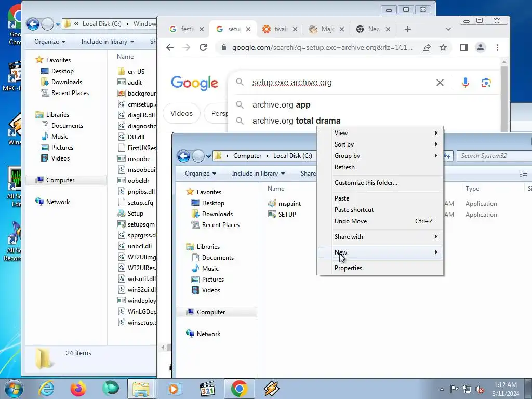Choose Properties from context menu
Screen dimensions: 532x399
pyautogui.click(x=380, y=268)
